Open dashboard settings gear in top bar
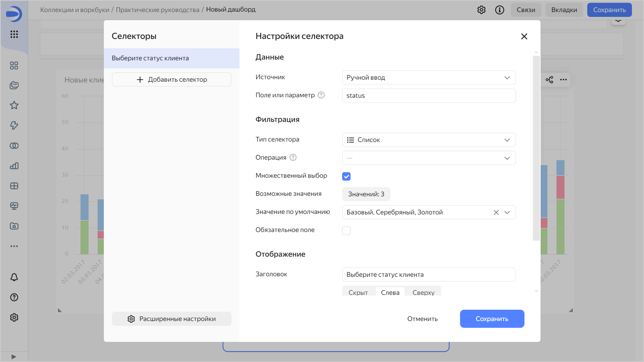This screenshot has width=644, height=362. [x=481, y=10]
